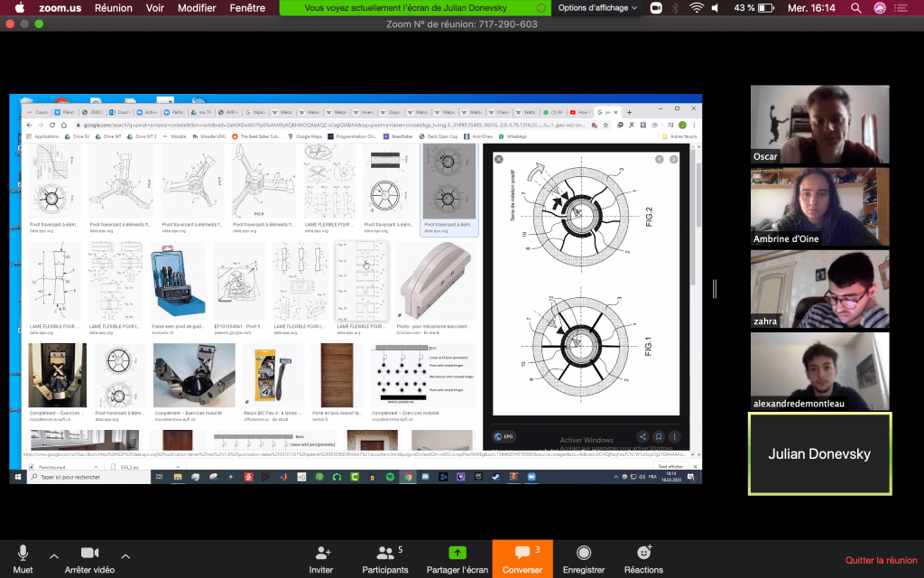
Task: Select the Julian Donevsky participant tile
Action: (x=819, y=453)
